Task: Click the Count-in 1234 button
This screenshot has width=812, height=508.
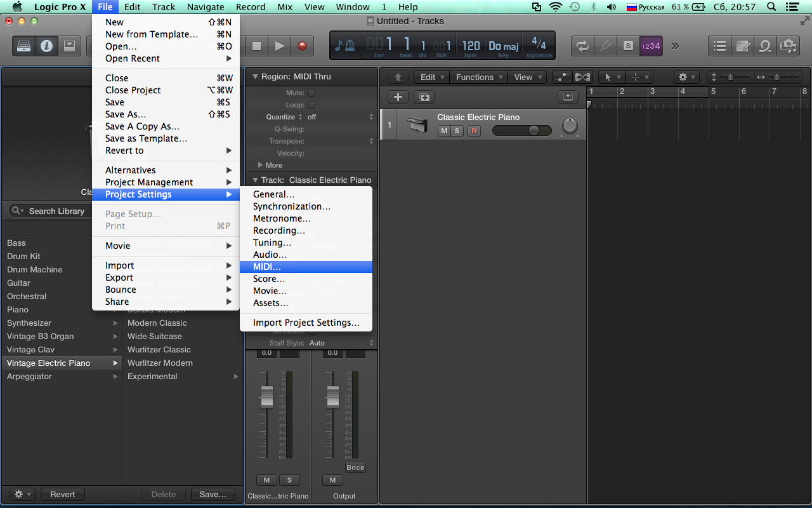Action: pos(651,46)
